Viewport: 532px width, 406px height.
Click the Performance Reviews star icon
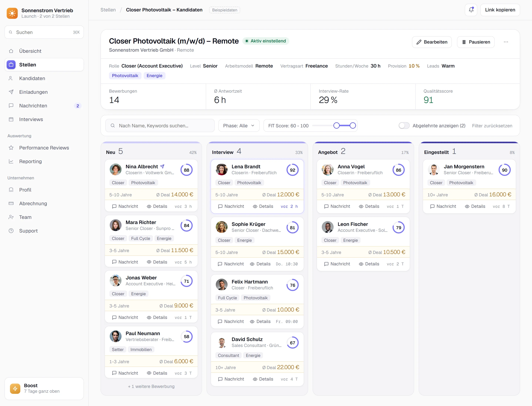(x=11, y=148)
